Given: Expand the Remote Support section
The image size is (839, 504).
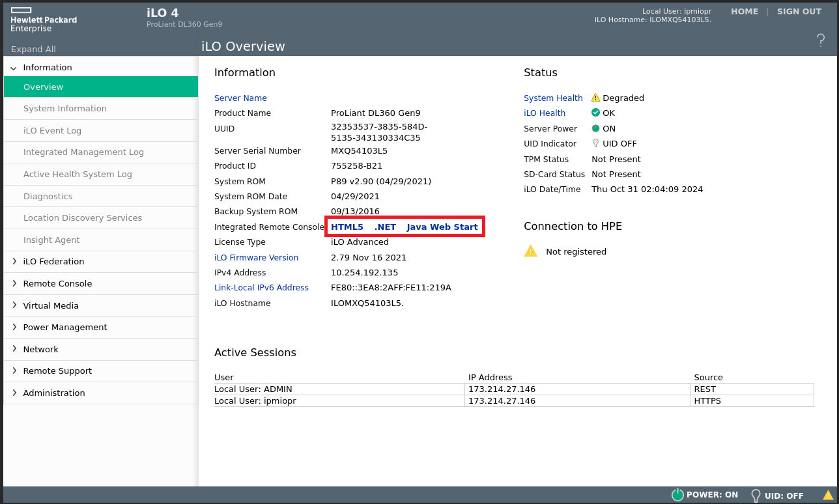Looking at the screenshot, I should click(x=14, y=371).
